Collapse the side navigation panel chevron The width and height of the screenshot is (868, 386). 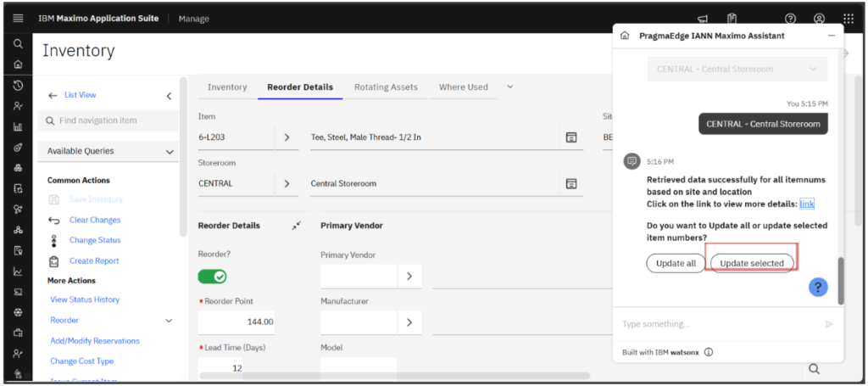(169, 96)
